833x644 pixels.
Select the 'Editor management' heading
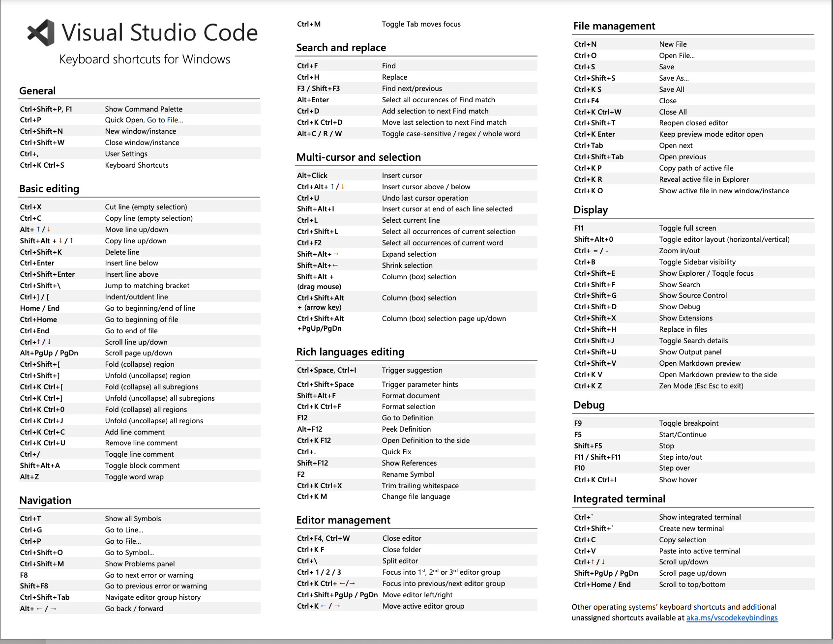pyautogui.click(x=343, y=520)
